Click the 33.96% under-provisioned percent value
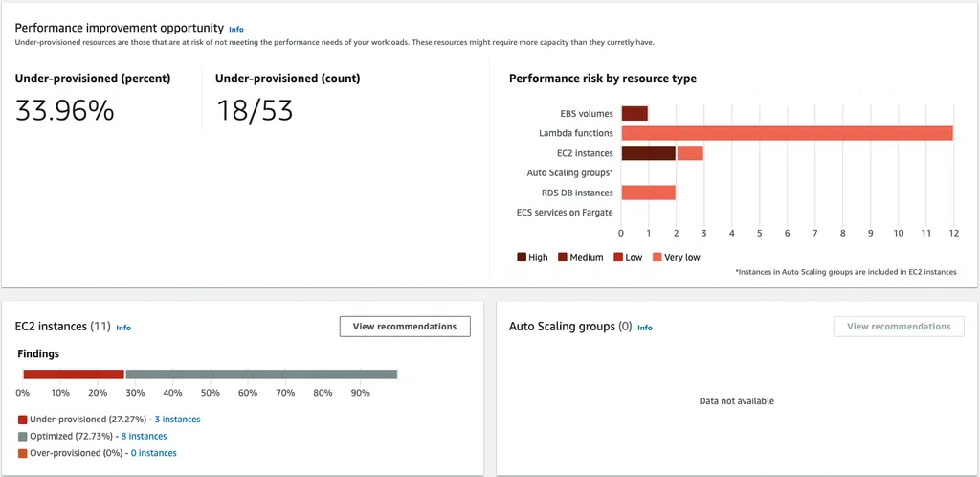The width and height of the screenshot is (980, 477). (x=65, y=111)
